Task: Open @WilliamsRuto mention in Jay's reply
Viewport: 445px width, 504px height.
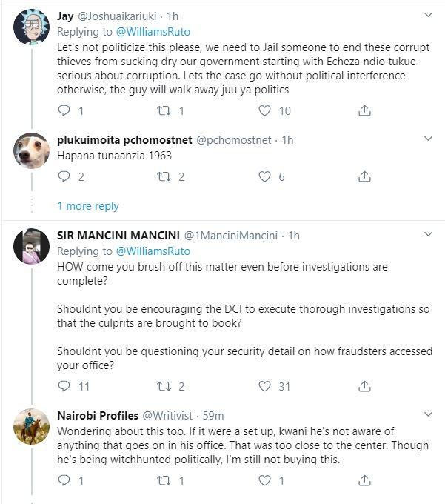Action: (x=153, y=31)
